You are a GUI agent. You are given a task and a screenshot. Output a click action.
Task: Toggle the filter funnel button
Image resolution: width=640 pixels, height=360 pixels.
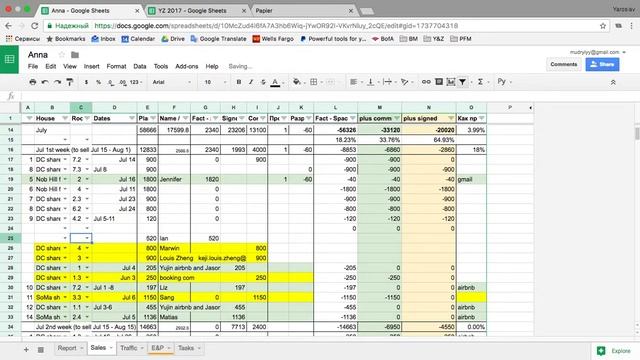462,82
